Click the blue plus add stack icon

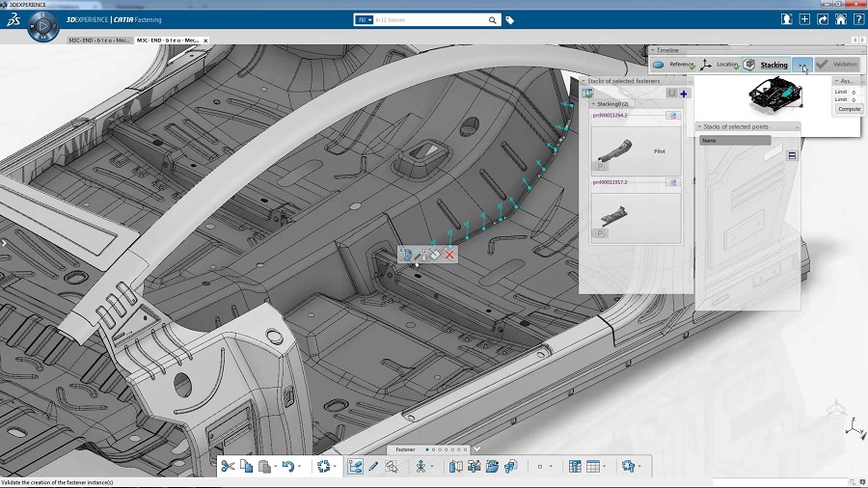pyautogui.click(x=684, y=94)
